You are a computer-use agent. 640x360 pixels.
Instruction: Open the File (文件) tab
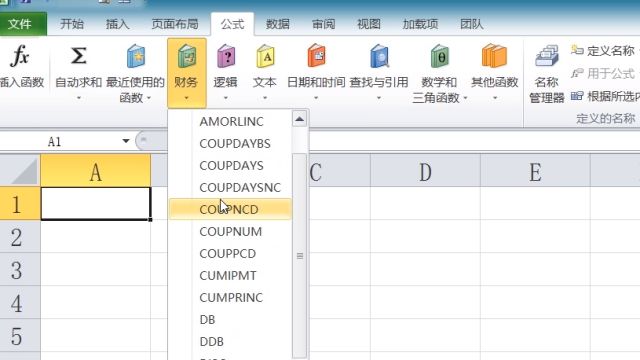coord(22,24)
